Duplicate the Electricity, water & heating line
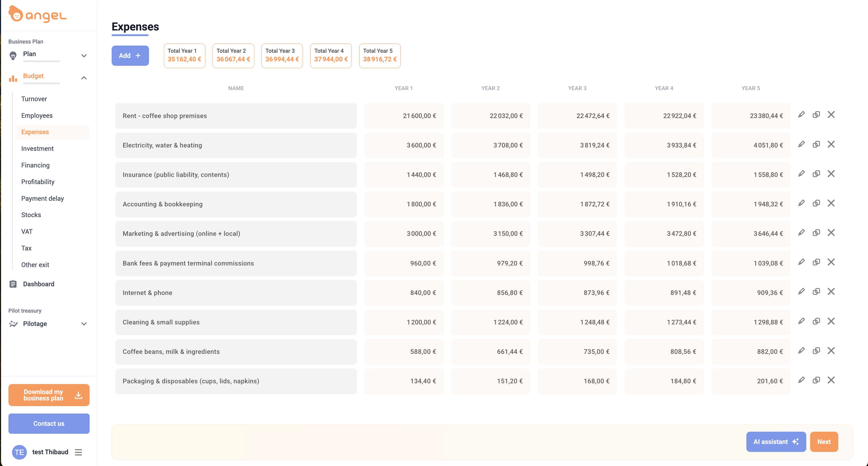Image resolution: width=868 pixels, height=466 pixels. pos(817,144)
